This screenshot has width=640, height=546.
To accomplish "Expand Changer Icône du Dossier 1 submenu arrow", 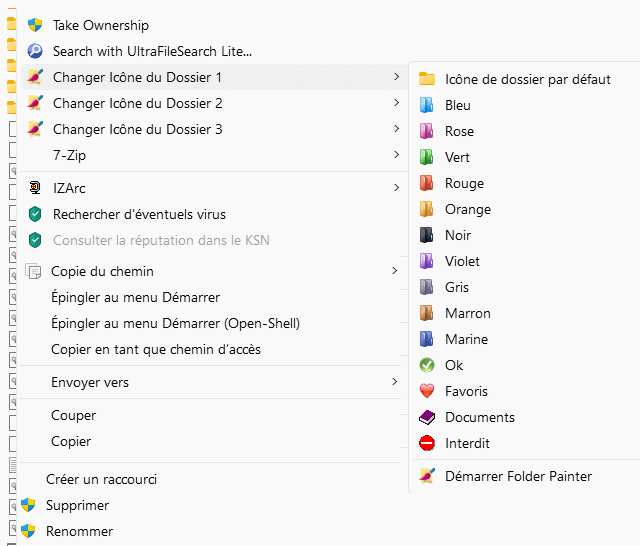I will (x=396, y=77).
